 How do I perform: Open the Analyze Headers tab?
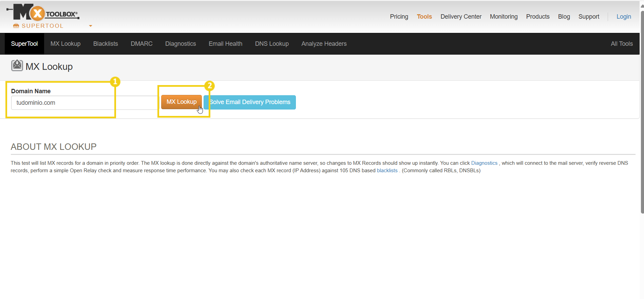pos(324,44)
